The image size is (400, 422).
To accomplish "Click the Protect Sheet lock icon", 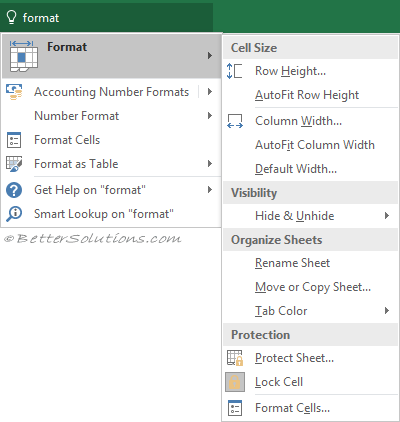I will 235,358.
